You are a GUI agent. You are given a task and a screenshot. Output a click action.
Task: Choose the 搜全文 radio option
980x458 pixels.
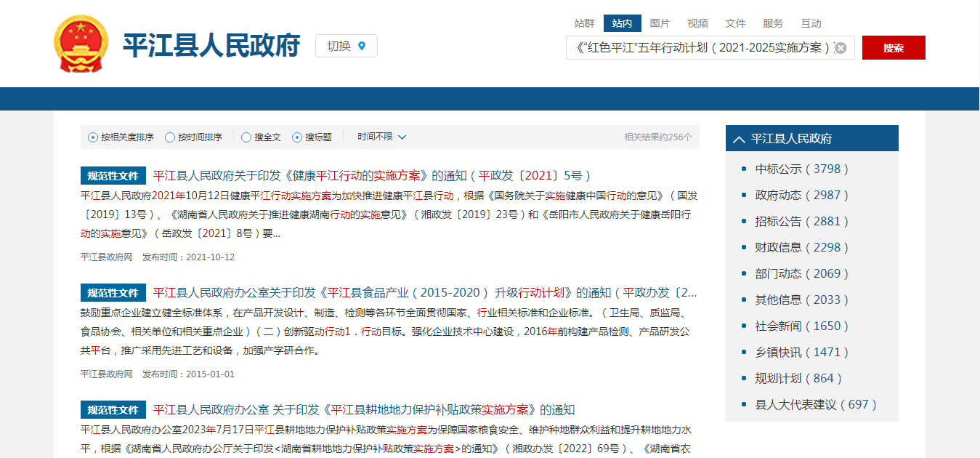246,137
